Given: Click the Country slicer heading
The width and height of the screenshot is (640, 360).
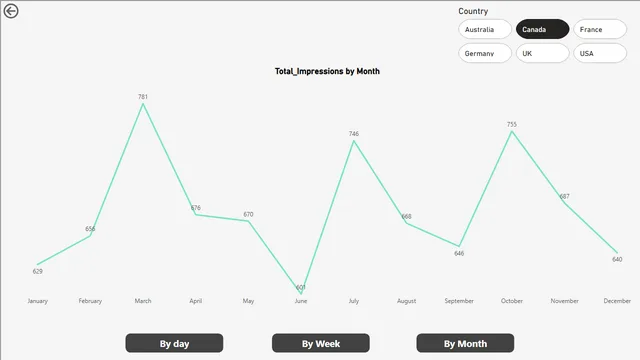Looking at the screenshot, I should [473, 11].
